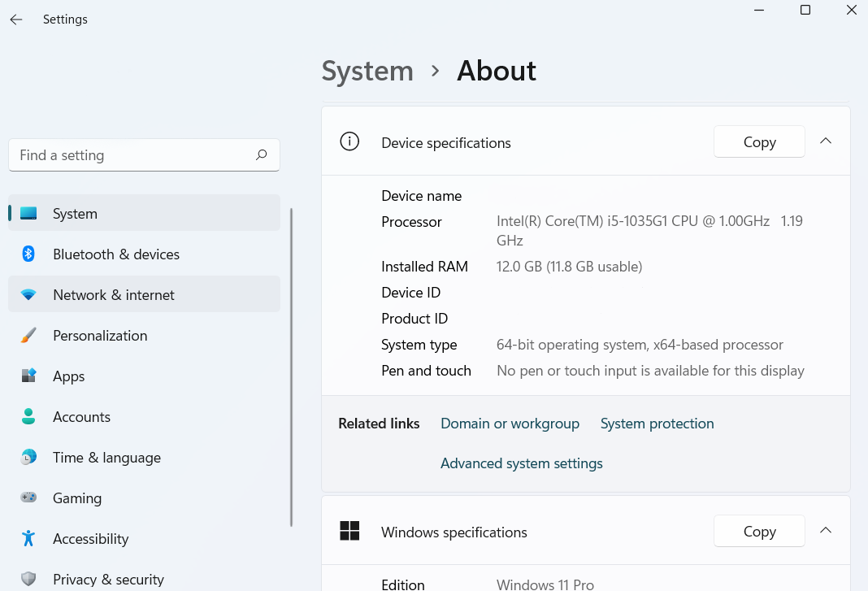This screenshot has height=591, width=868.
Task: Click the About page heading
Action: tap(497, 71)
